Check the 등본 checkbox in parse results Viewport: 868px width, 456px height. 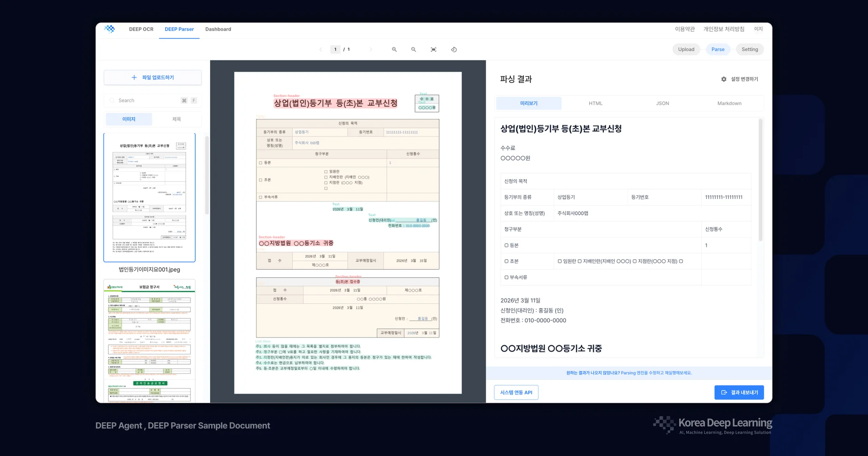(x=506, y=245)
